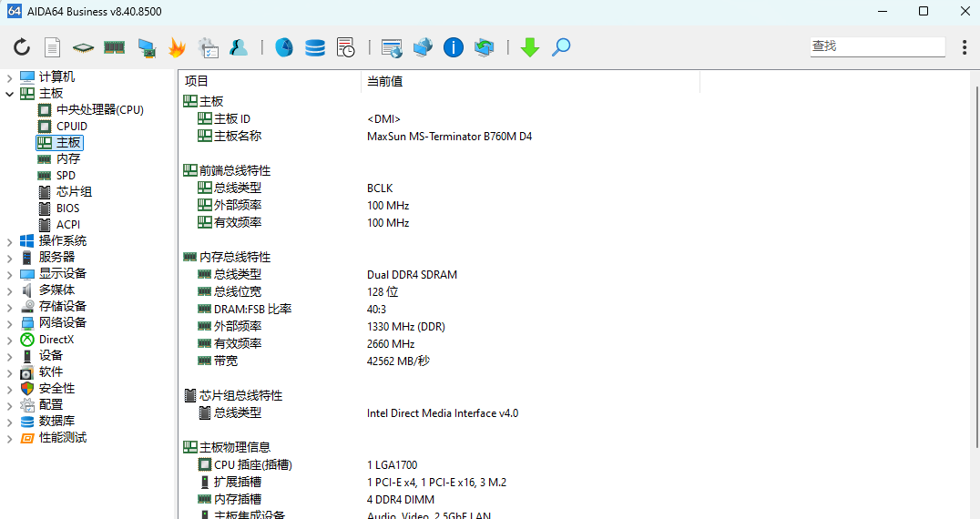980x519 pixels.
Task: Click the 主板名称 row label
Action: click(238, 136)
